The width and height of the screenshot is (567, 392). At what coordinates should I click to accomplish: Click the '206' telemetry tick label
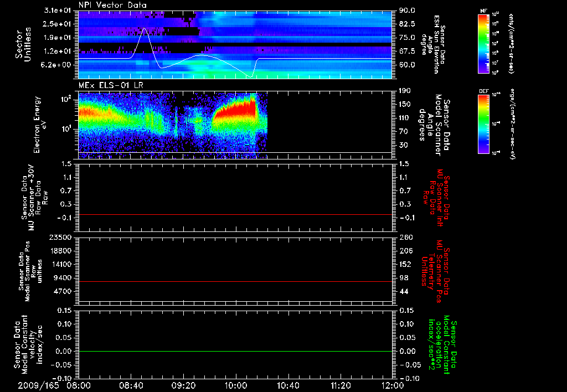[405, 251]
